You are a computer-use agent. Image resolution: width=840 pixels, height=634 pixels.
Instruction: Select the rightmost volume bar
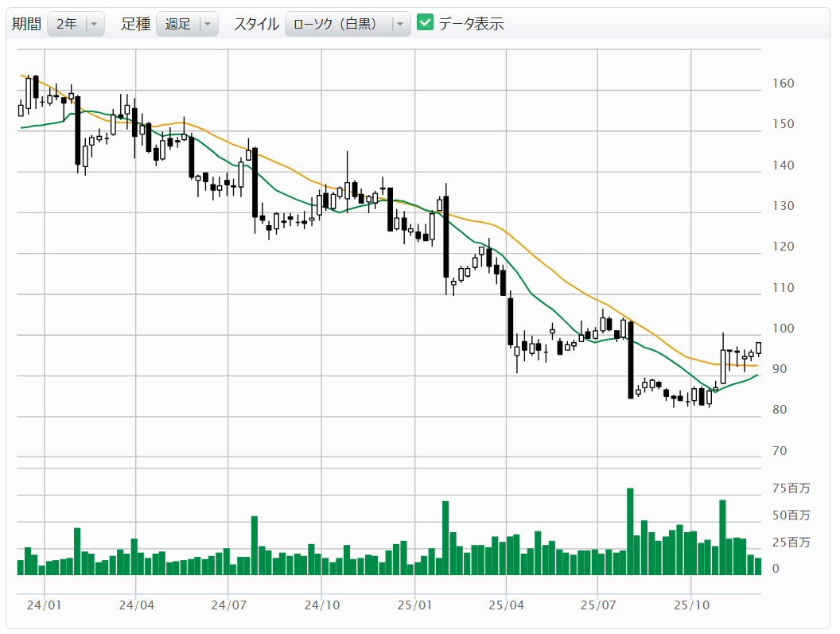tap(758, 566)
